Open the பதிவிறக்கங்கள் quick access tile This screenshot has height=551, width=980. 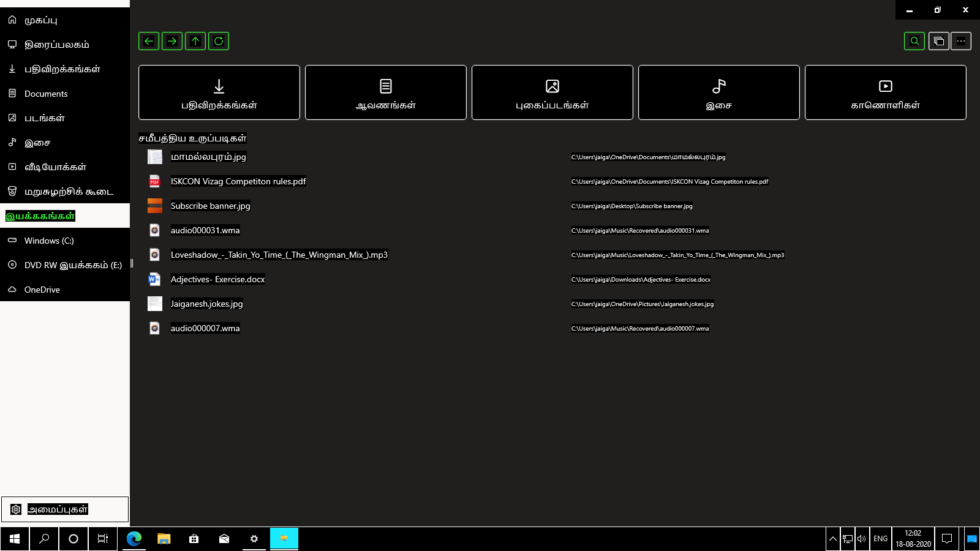pos(219,92)
